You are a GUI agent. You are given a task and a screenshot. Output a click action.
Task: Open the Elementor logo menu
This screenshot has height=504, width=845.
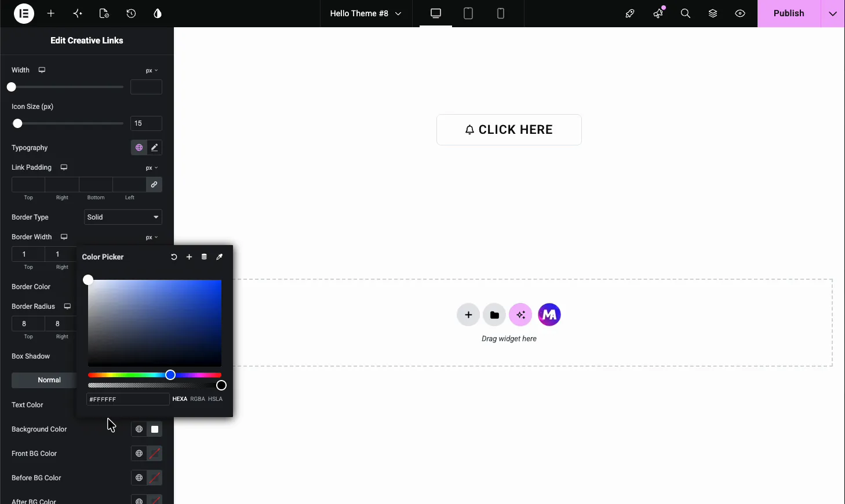tap(24, 13)
